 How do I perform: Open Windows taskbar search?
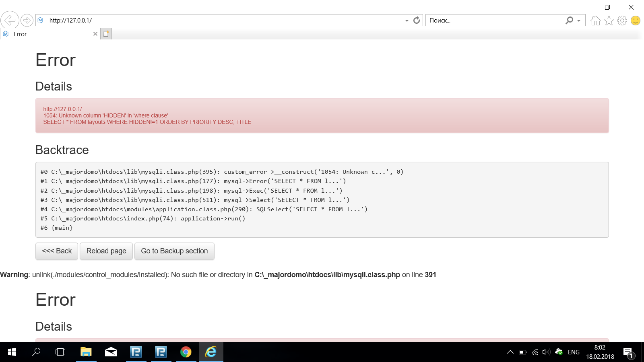36,352
